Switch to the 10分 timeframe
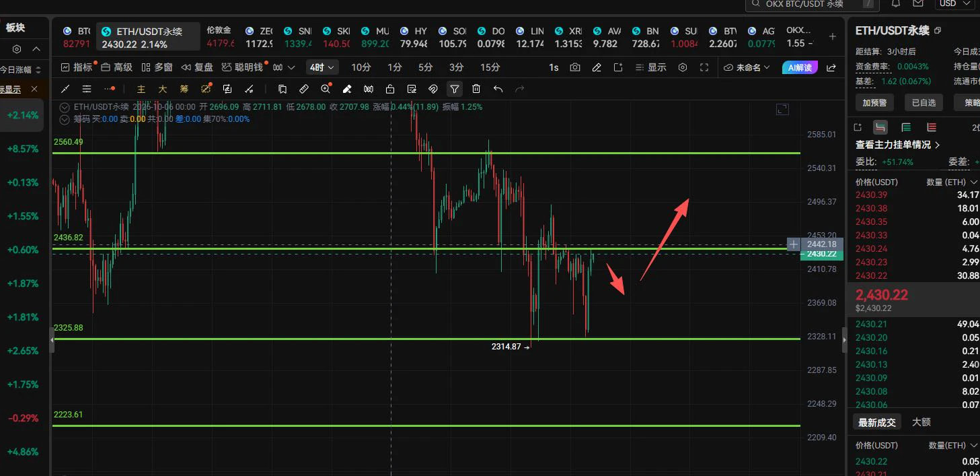This screenshot has height=476, width=980. click(361, 67)
